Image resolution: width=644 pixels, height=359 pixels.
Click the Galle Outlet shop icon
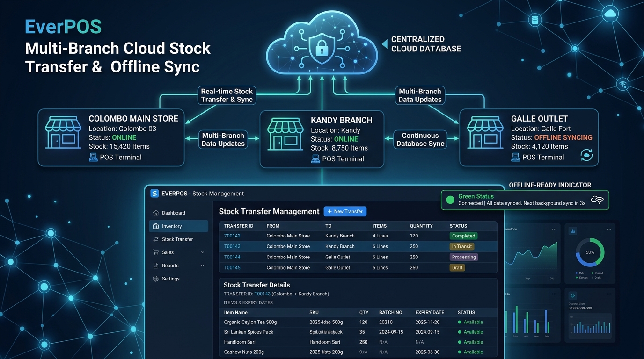[x=484, y=133]
